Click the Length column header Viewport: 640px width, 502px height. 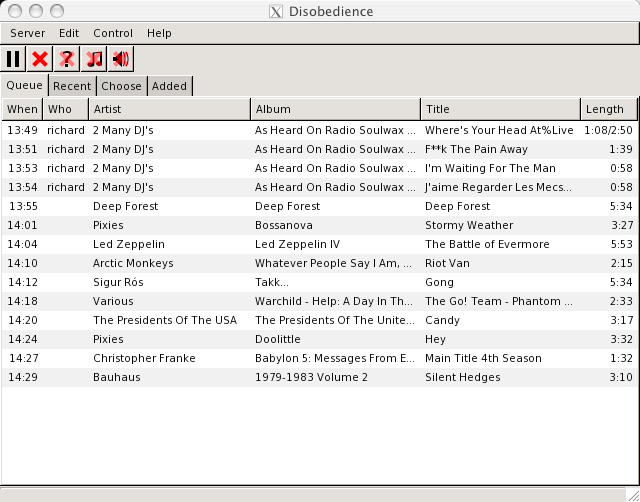(x=609, y=109)
